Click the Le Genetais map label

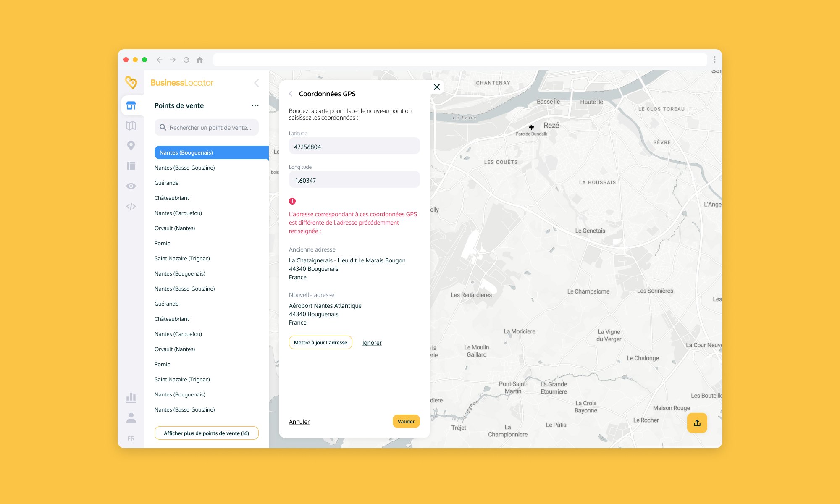pyautogui.click(x=590, y=231)
